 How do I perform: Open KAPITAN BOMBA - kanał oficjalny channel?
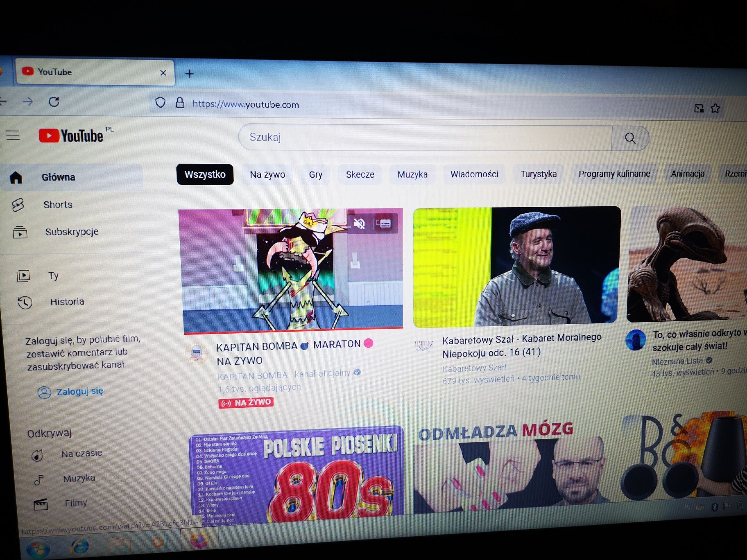tap(284, 375)
